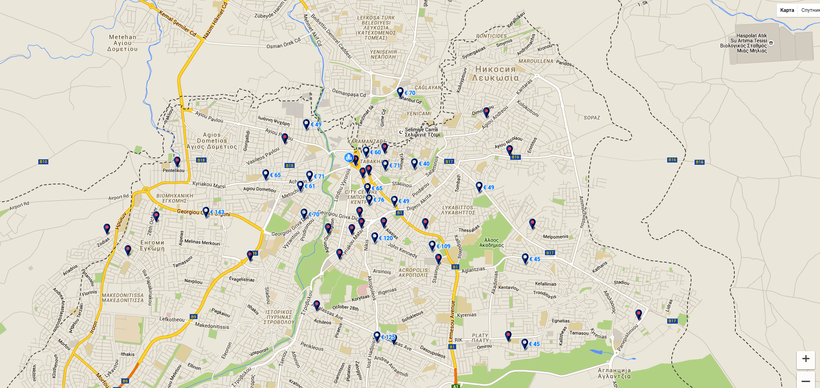The height and width of the screenshot is (388, 820).
Task: Select the €49 marker near Lykabittos
Action: click(485, 187)
